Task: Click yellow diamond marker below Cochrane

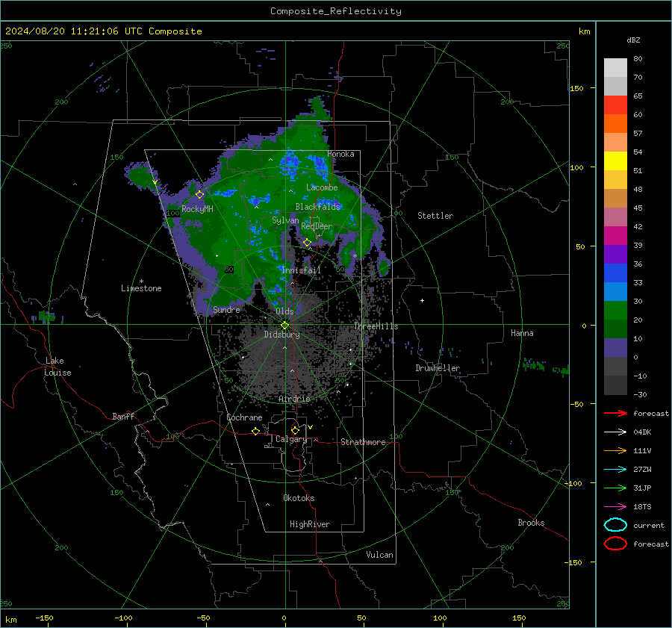Action: [x=255, y=431]
